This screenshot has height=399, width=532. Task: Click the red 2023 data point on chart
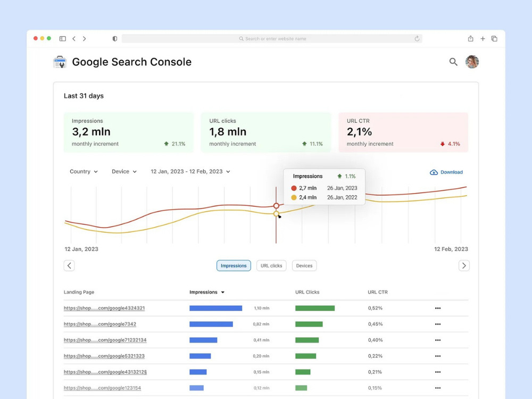click(x=276, y=205)
